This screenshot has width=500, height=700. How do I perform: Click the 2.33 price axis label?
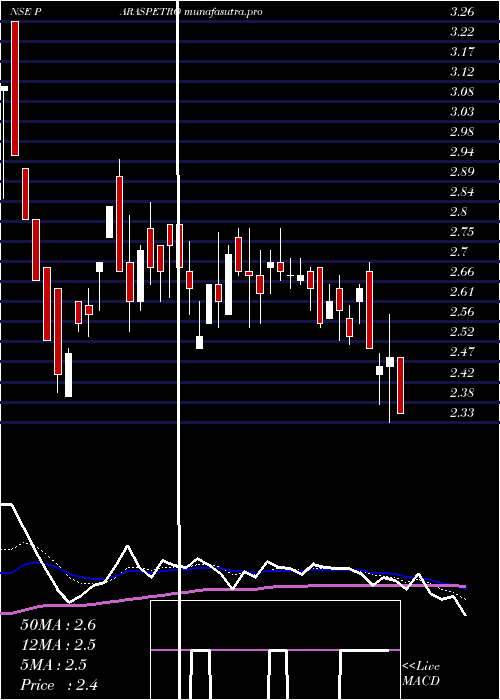click(x=462, y=412)
